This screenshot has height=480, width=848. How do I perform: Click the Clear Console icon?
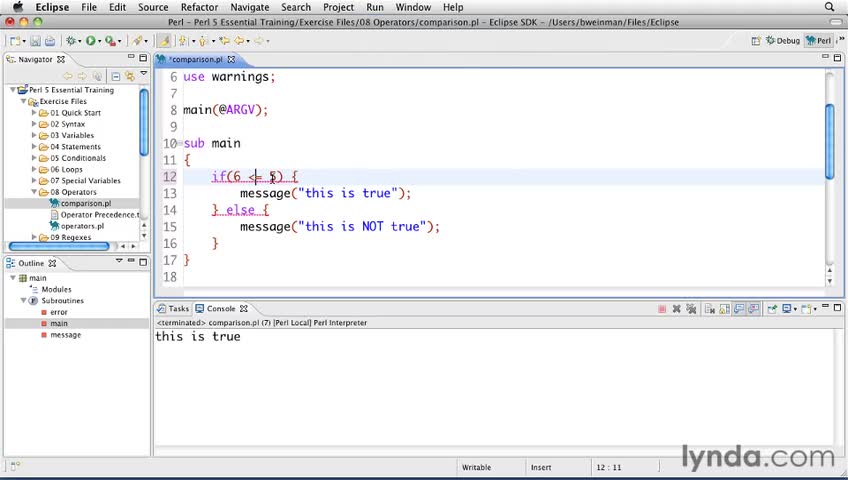tap(710, 309)
